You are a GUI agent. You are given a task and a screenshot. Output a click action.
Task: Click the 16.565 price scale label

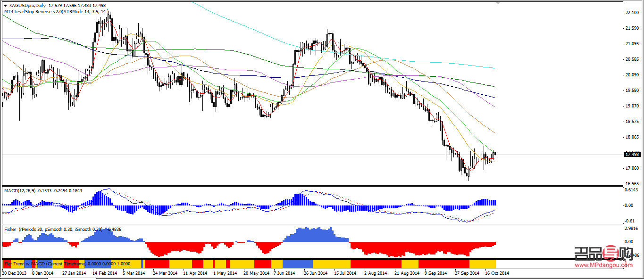[x=631, y=183]
